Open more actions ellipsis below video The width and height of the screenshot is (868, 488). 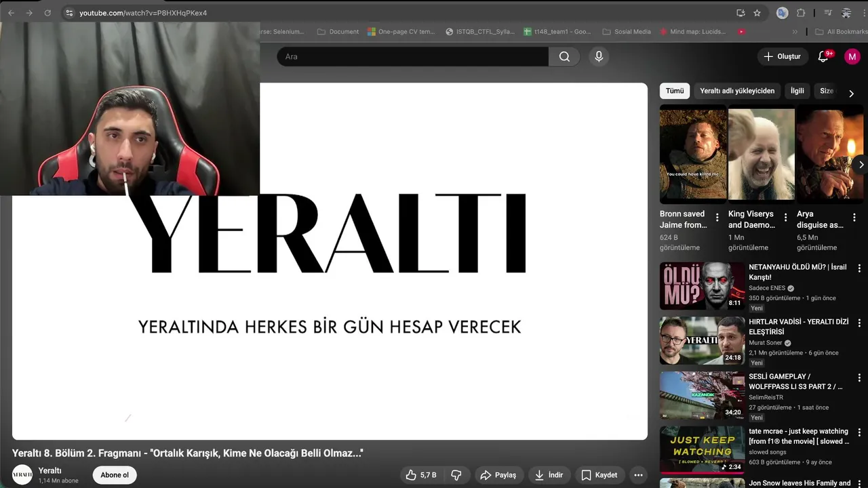click(x=638, y=475)
